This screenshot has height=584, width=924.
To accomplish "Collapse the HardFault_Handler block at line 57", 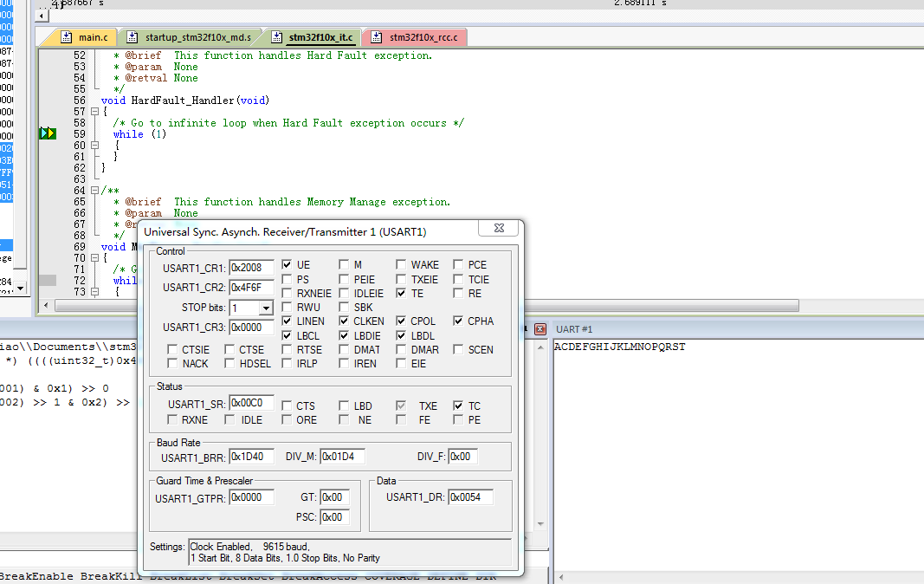I will click(x=94, y=112).
